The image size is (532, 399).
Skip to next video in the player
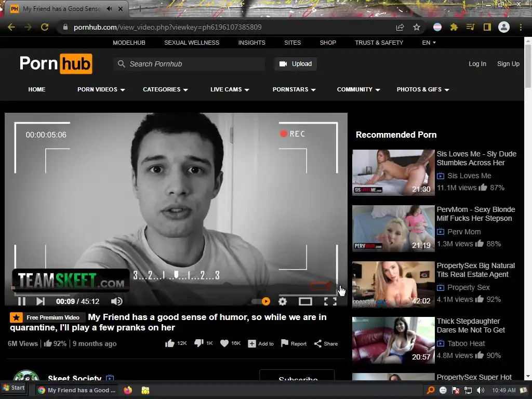[41, 301]
